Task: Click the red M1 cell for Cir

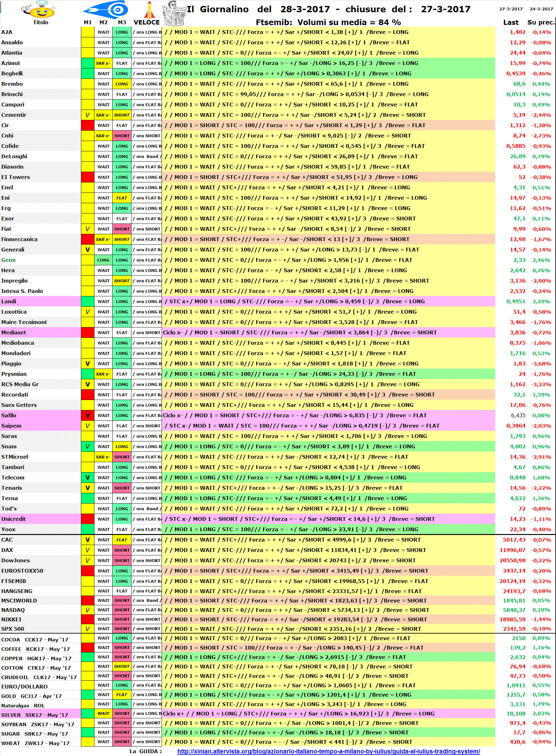Action: coord(88,125)
